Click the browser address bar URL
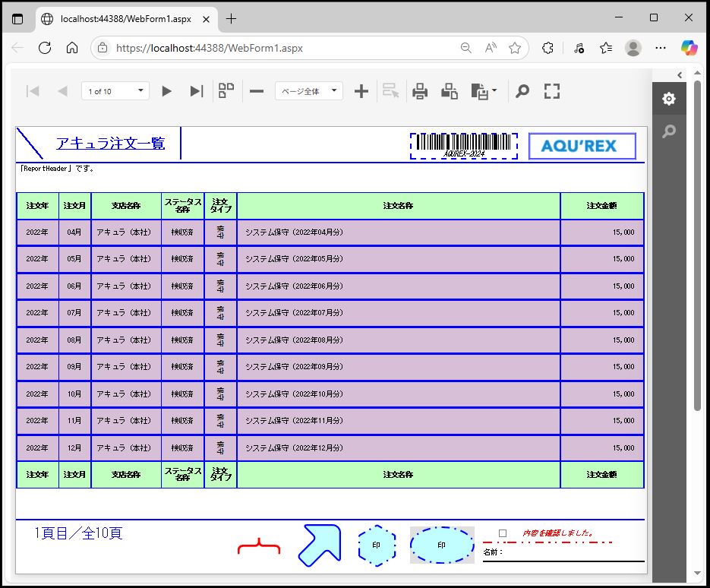Screen dimensions: 710x588 pyautogui.click(x=209, y=48)
